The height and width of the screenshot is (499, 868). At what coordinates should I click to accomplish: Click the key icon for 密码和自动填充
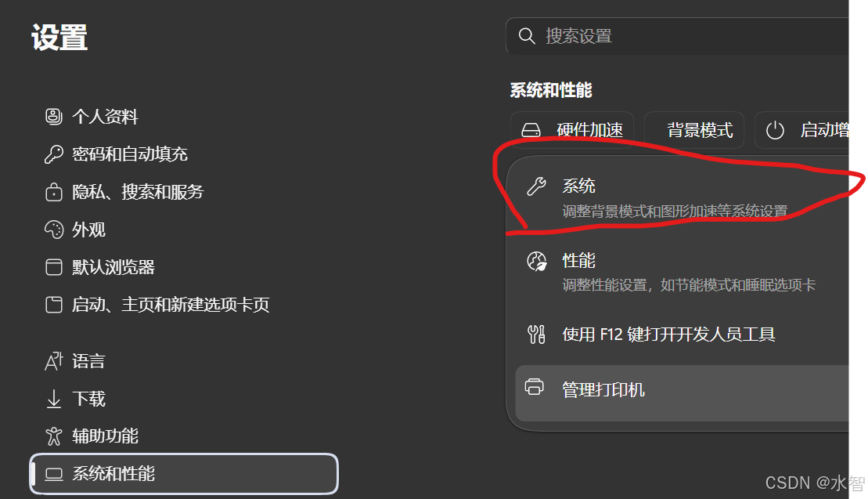(x=54, y=154)
